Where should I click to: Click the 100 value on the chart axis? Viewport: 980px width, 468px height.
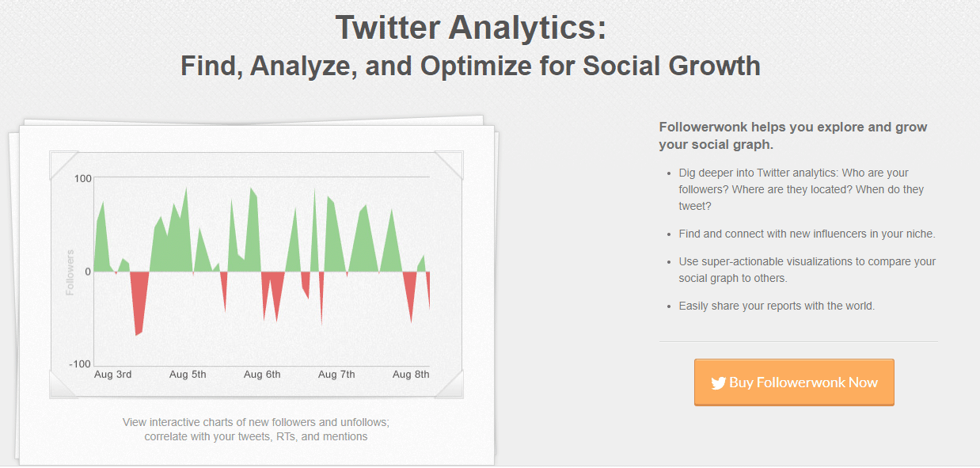(x=82, y=177)
